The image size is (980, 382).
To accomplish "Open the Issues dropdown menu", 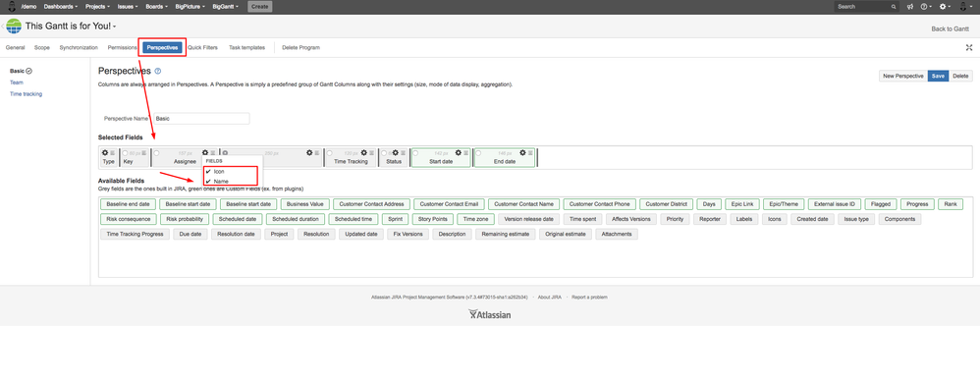I will tap(128, 6).
